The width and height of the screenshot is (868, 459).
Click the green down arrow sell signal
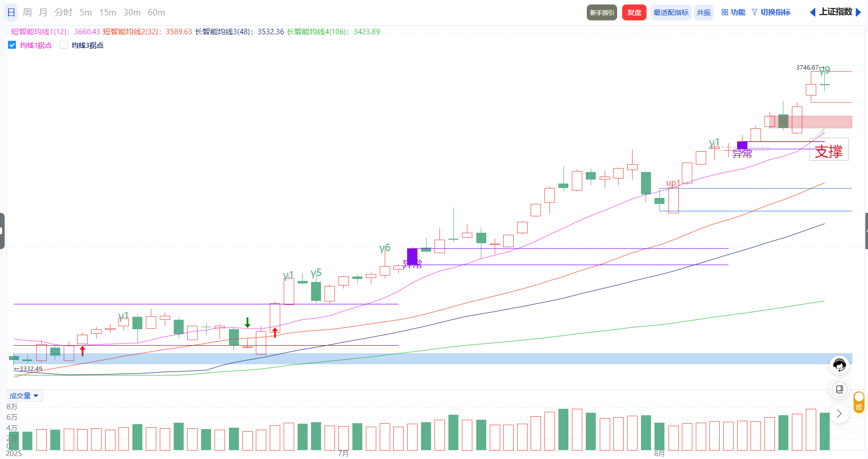pos(247,322)
